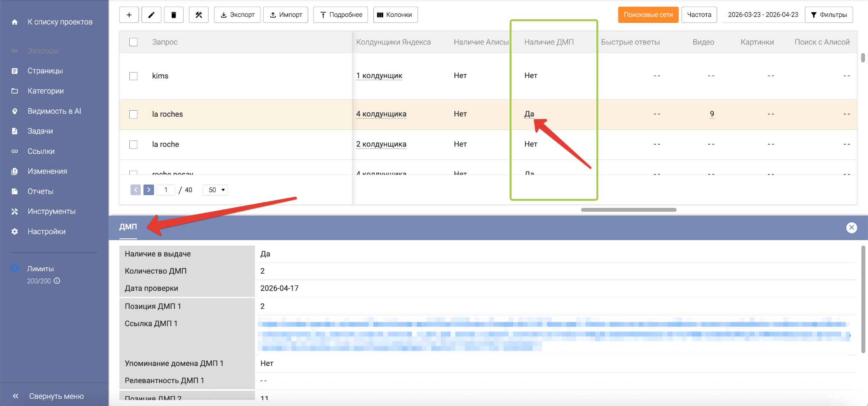Click the page number input field

click(166, 190)
